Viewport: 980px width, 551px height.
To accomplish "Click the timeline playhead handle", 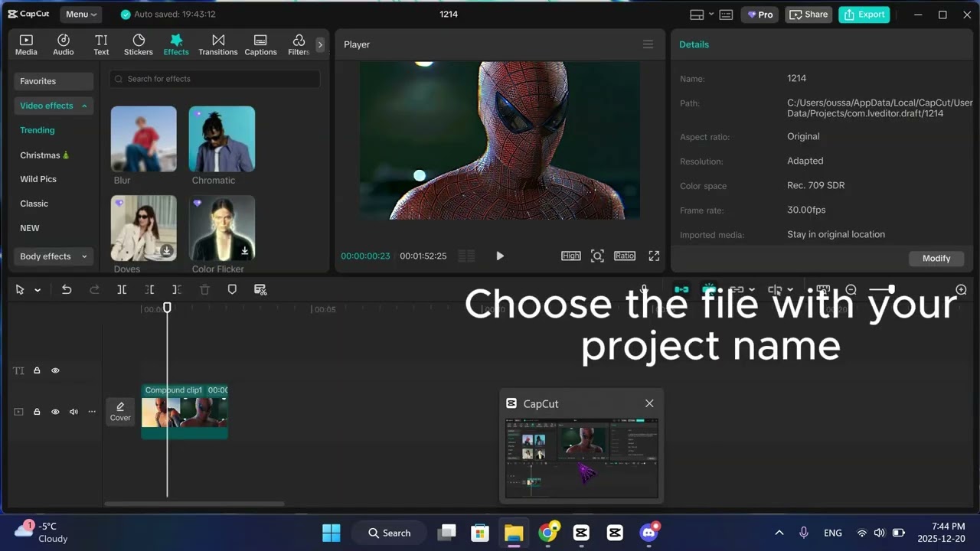I will click(167, 308).
